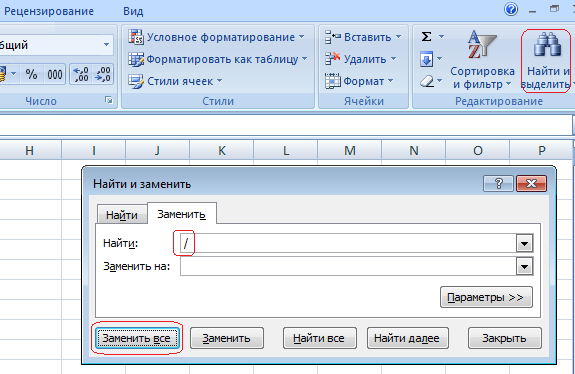This screenshot has width=575, height=374.
Task: Expand Replace with history dropdown
Action: pyautogui.click(x=524, y=267)
